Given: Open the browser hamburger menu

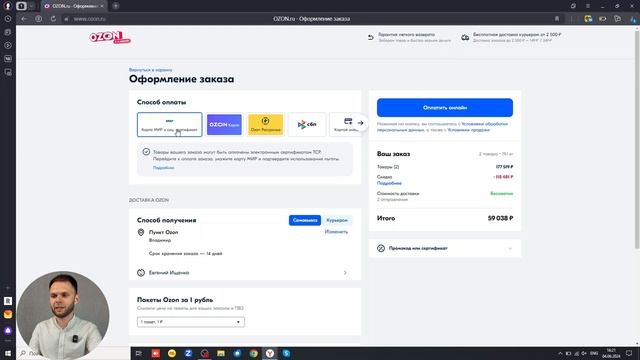Looking at the screenshot, I should [x=588, y=6].
